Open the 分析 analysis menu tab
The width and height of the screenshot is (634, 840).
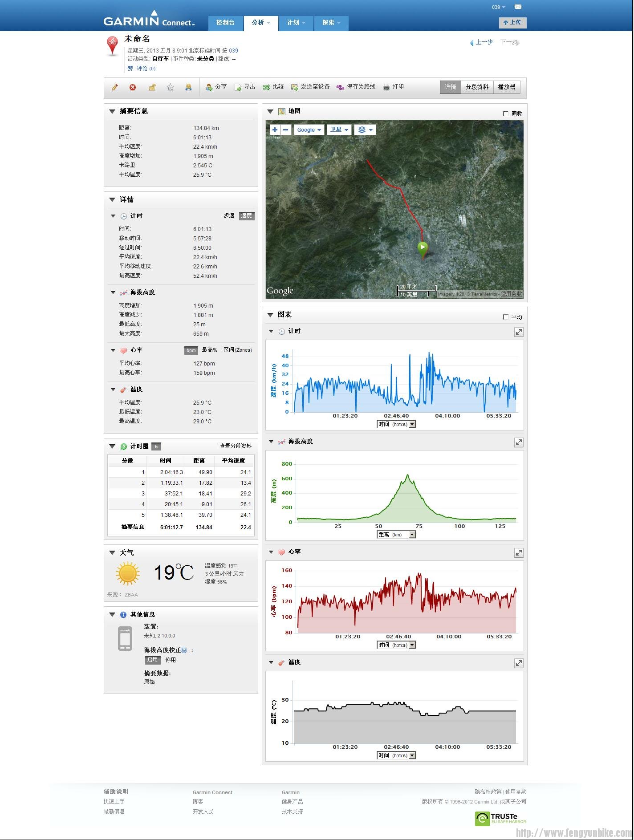(261, 23)
